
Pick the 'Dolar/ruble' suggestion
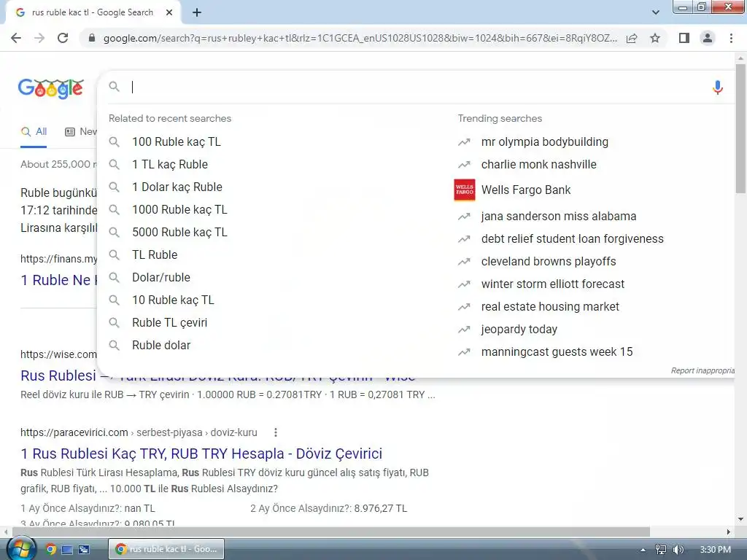tap(161, 278)
